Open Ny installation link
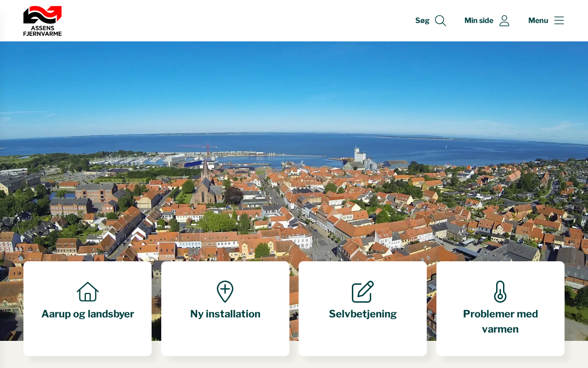This screenshot has height=368, width=588. [225, 314]
